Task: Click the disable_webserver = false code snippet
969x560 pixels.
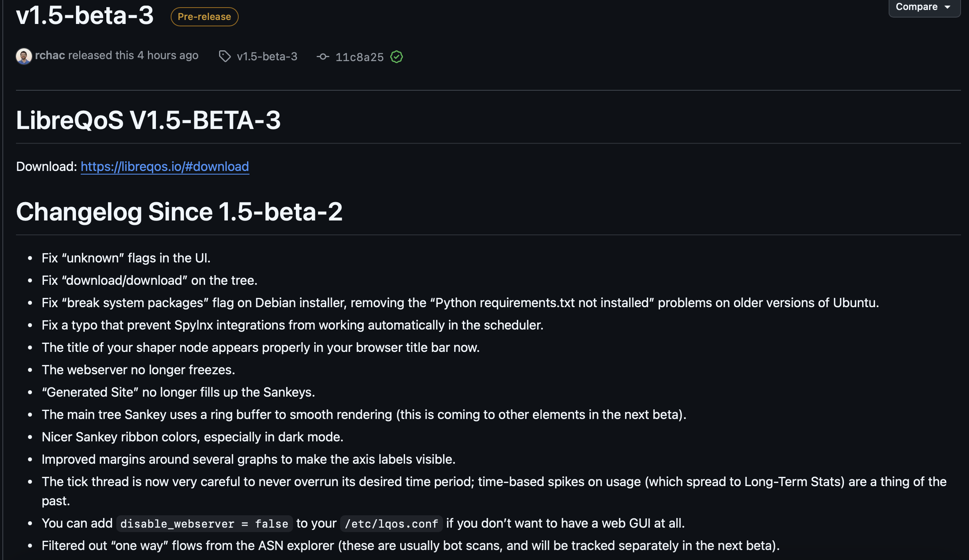Action: 204,524
